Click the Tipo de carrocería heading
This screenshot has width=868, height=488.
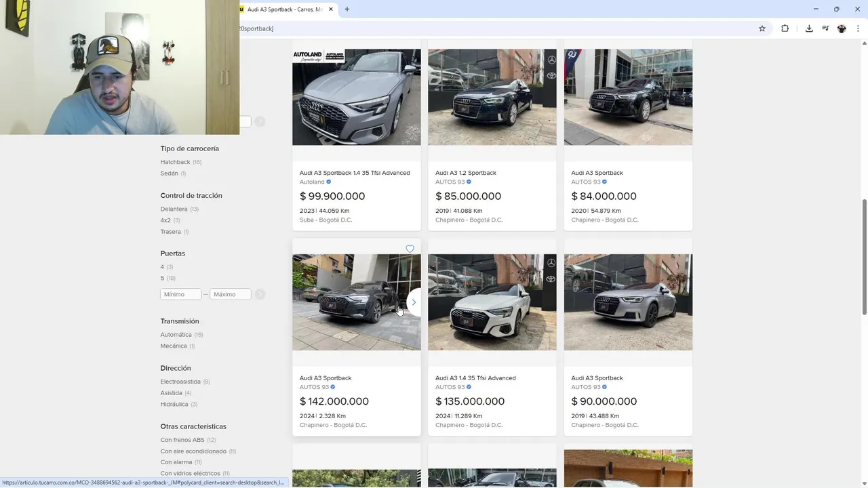190,148
